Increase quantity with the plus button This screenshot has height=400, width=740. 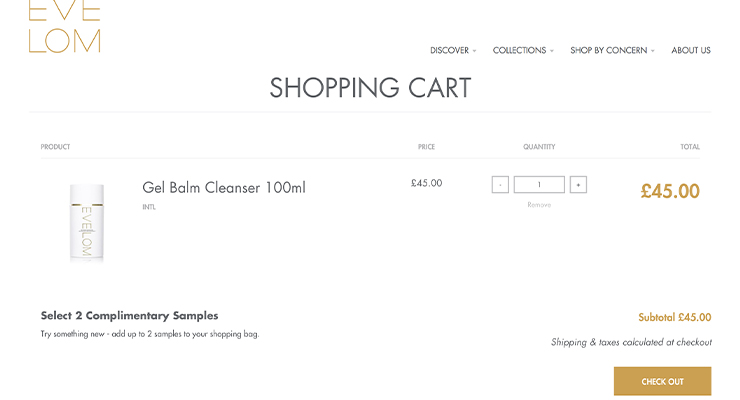(578, 185)
